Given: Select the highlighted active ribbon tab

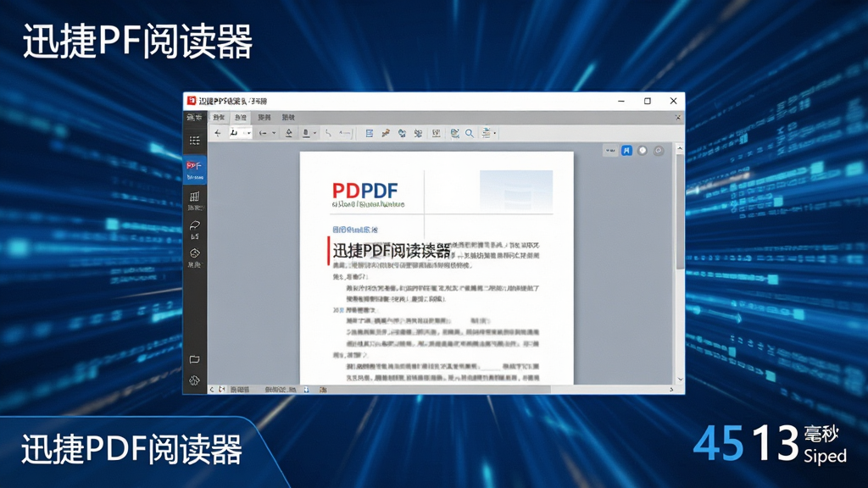Looking at the screenshot, I should pos(240,117).
